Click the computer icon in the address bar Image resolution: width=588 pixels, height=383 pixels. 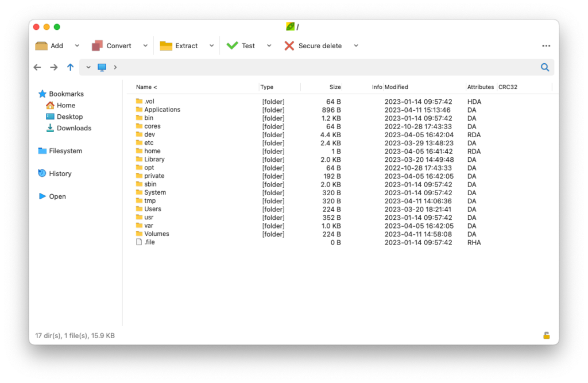102,67
